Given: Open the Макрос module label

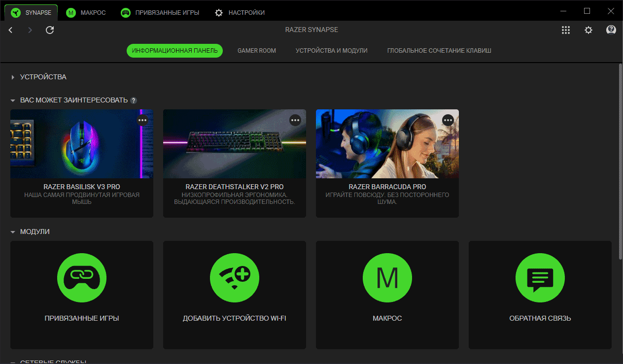Looking at the screenshot, I should 387,319.
